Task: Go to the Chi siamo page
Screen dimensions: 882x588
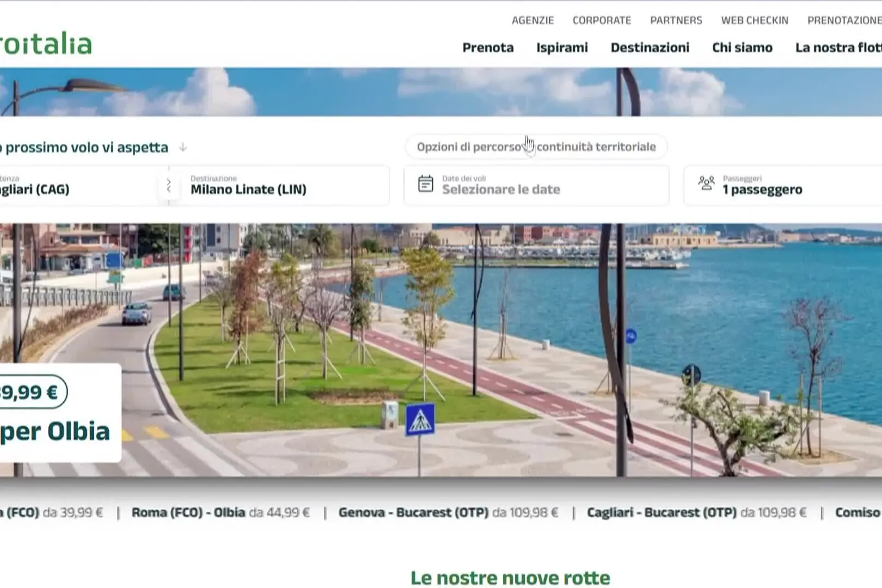Action: 742,48
